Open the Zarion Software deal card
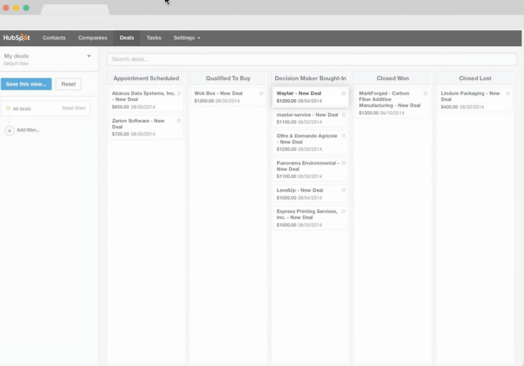 pos(146,127)
